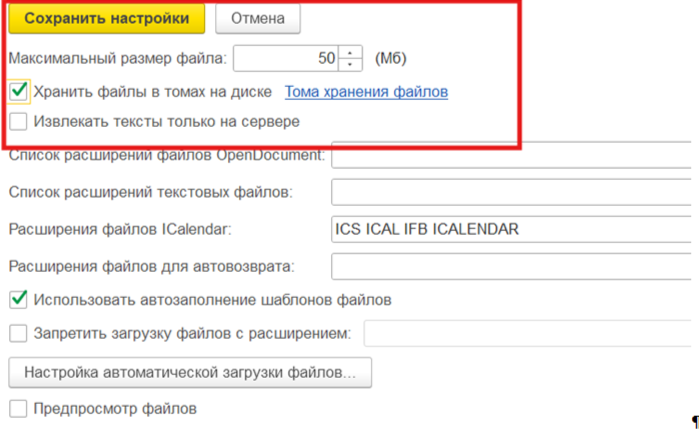Click the prohibited extensions input field
Image resolution: width=699 pixels, height=438 pixels.
tap(528, 333)
